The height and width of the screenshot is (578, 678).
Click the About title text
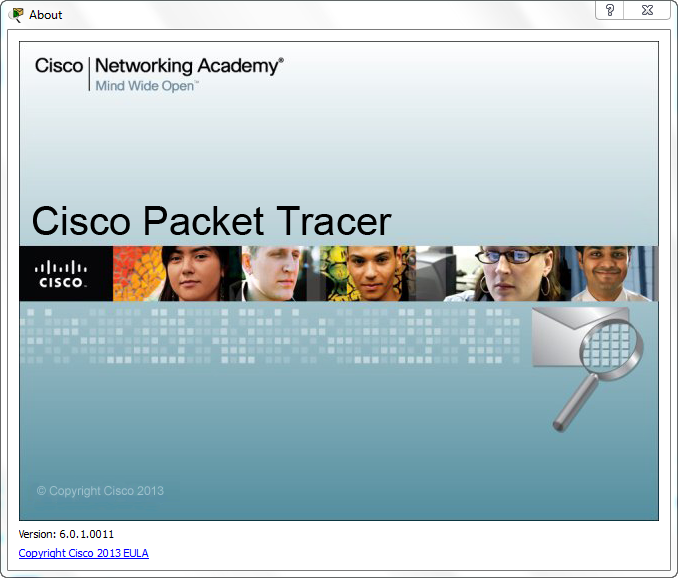45,15
